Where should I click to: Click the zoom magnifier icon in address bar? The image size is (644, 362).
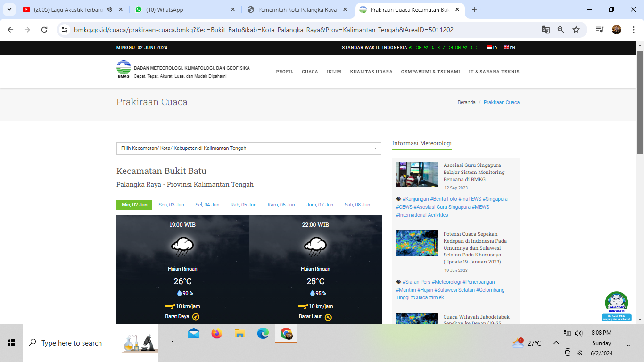tap(561, 30)
